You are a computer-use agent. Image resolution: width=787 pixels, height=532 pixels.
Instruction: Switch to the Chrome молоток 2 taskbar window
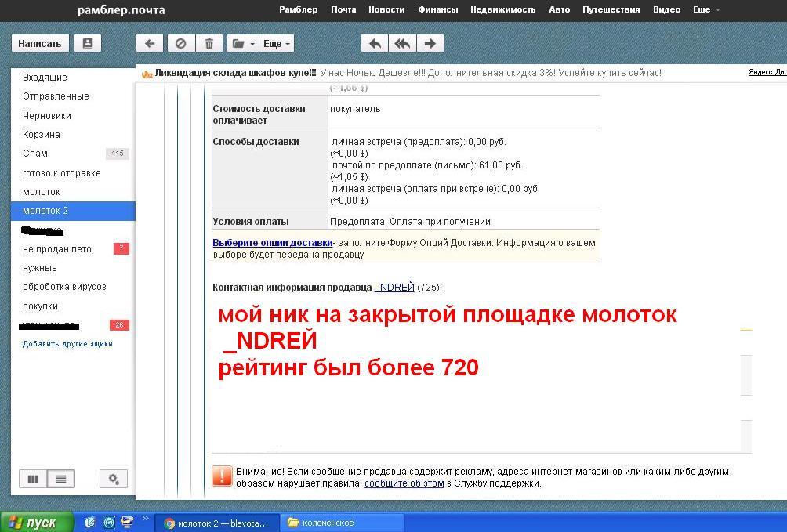(217, 523)
